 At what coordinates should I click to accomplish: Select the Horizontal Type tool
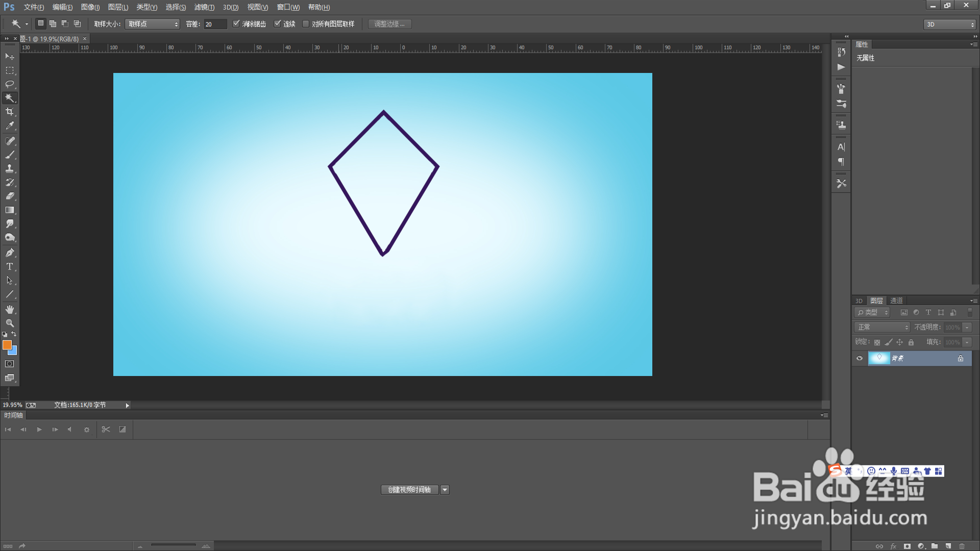[x=10, y=266]
